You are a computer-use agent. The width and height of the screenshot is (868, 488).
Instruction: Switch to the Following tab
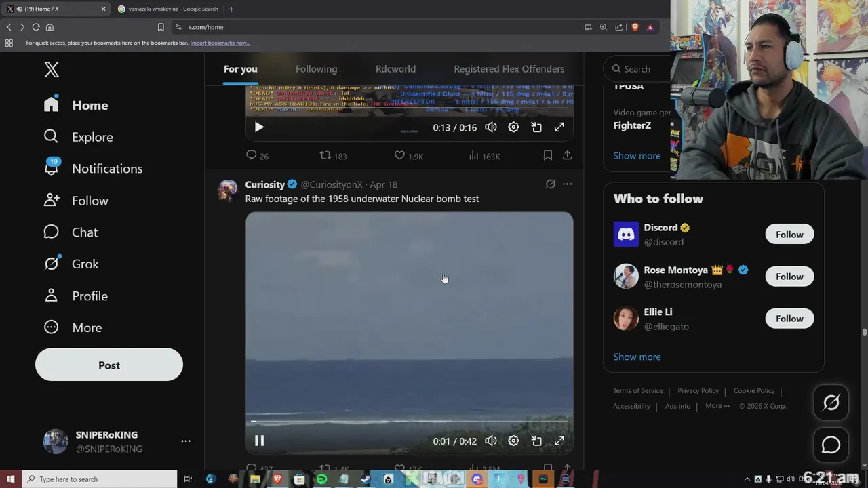click(316, 69)
